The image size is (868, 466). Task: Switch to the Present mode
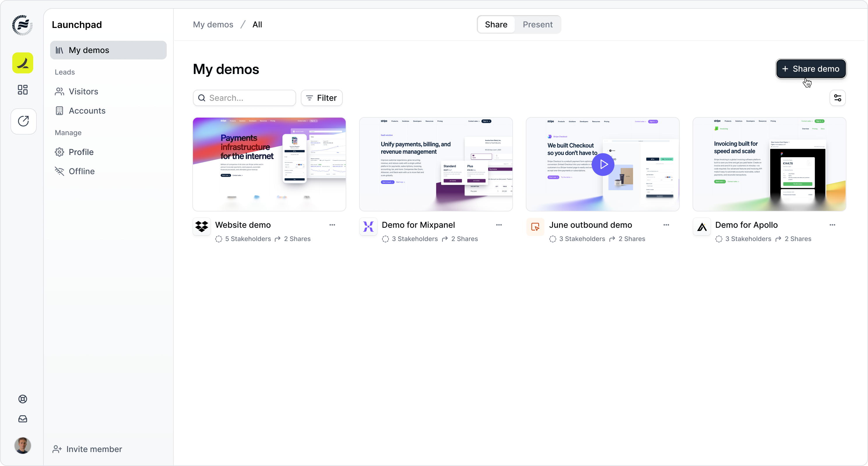(537, 24)
